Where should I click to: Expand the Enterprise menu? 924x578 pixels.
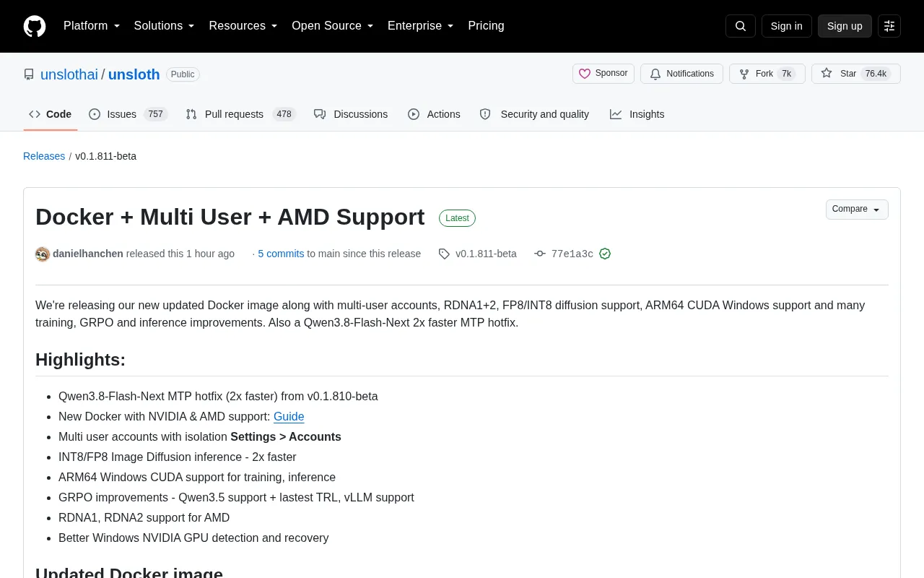pos(421,26)
